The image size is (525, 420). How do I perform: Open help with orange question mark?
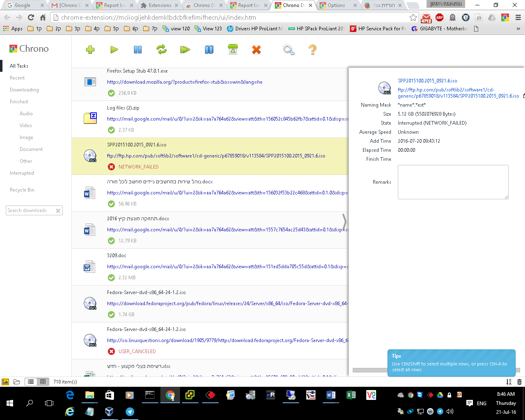312,50
